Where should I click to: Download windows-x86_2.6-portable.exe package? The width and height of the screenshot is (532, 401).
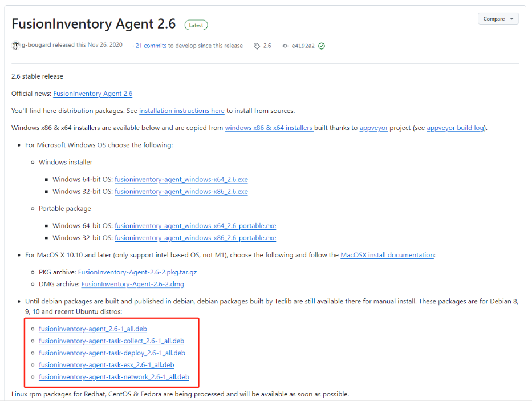point(196,238)
